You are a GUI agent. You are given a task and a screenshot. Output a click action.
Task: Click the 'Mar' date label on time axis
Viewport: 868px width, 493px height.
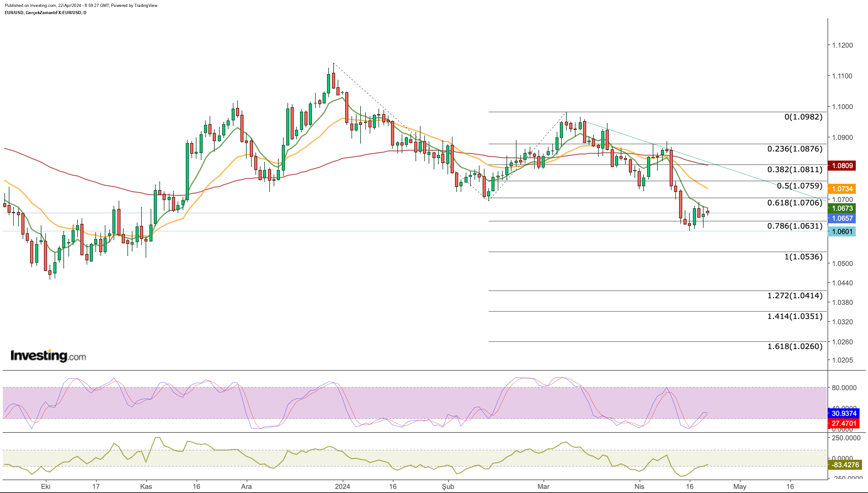544,486
